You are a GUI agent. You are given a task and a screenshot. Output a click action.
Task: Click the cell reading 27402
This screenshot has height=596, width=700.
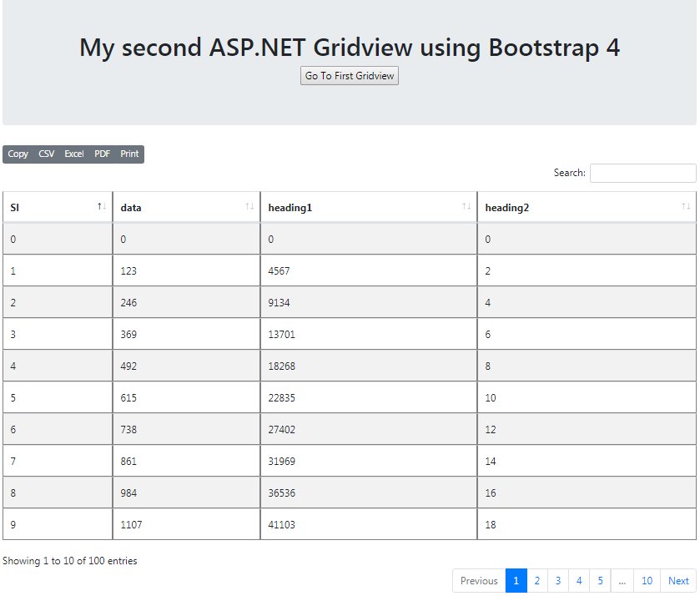coord(369,429)
